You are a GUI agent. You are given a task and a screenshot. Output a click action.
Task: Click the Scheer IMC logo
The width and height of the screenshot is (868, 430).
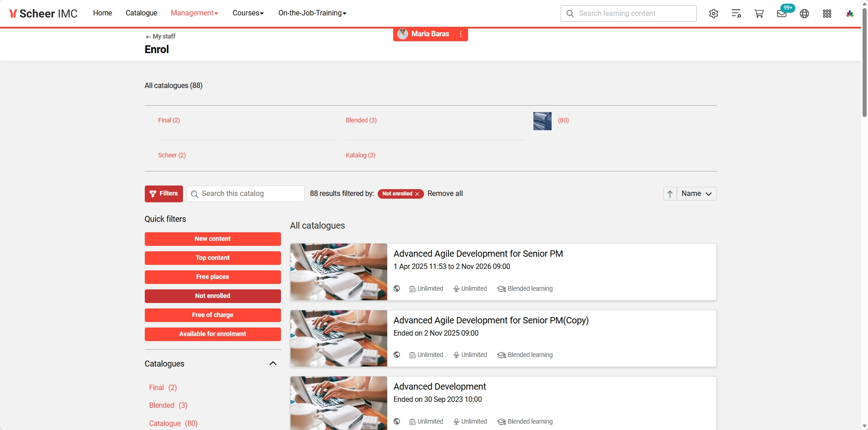[43, 14]
